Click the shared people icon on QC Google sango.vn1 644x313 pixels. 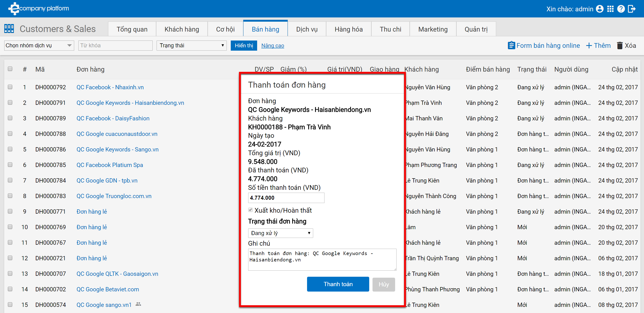[x=138, y=304]
